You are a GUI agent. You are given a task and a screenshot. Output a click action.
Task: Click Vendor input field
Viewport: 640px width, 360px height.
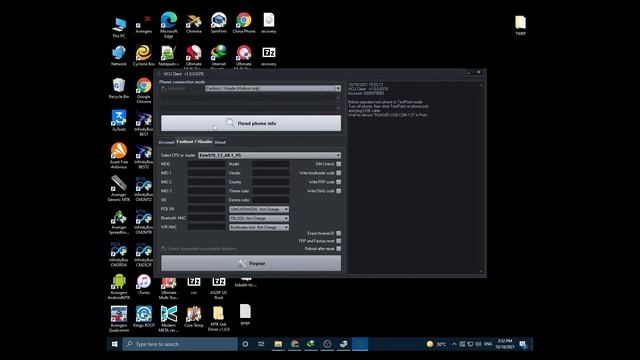pos(271,173)
